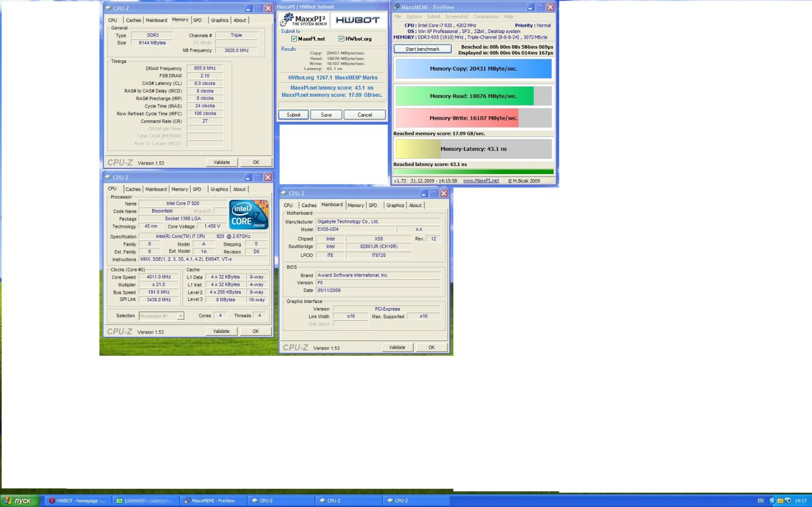Switch to MaxxMEMI PreView taskbar button
The width and height of the screenshot is (812, 507).
coord(213,500)
